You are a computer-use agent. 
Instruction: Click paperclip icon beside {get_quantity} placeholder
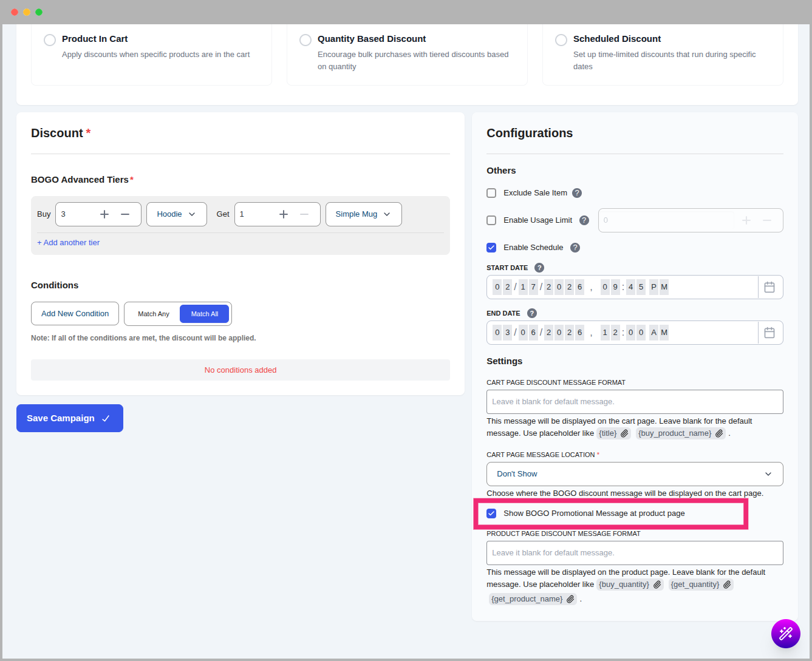tap(727, 585)
